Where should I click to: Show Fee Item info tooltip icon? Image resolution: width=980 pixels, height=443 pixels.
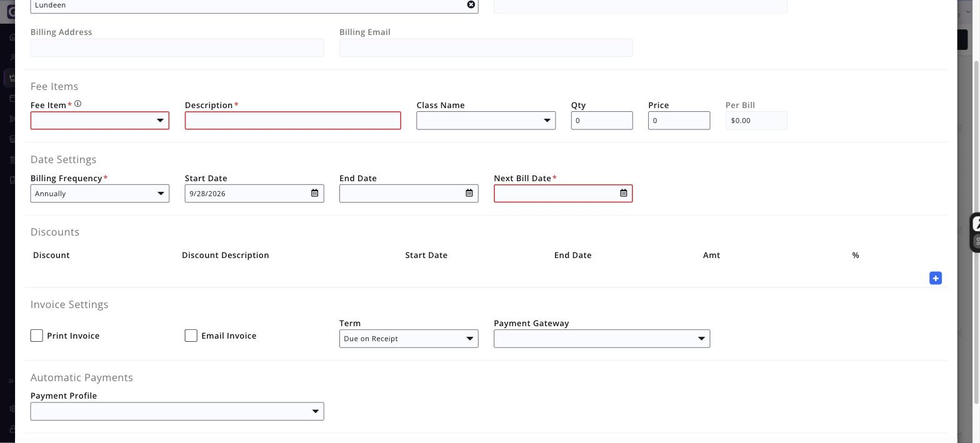coord(78,104)
